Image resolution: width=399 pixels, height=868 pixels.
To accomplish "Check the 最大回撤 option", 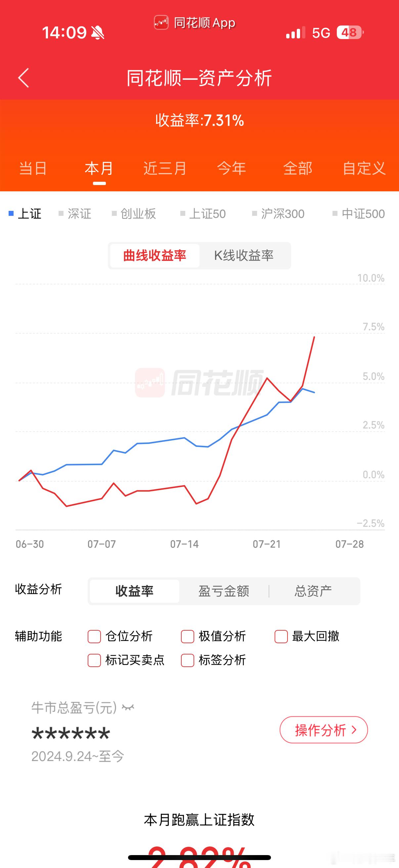I will [x=281, y=637].
